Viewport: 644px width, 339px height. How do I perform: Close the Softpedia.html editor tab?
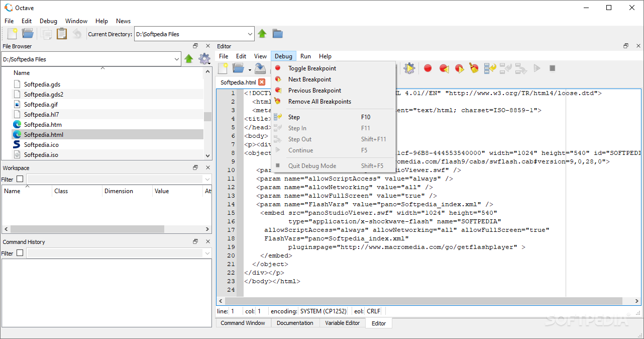click(x=262, y=82)
